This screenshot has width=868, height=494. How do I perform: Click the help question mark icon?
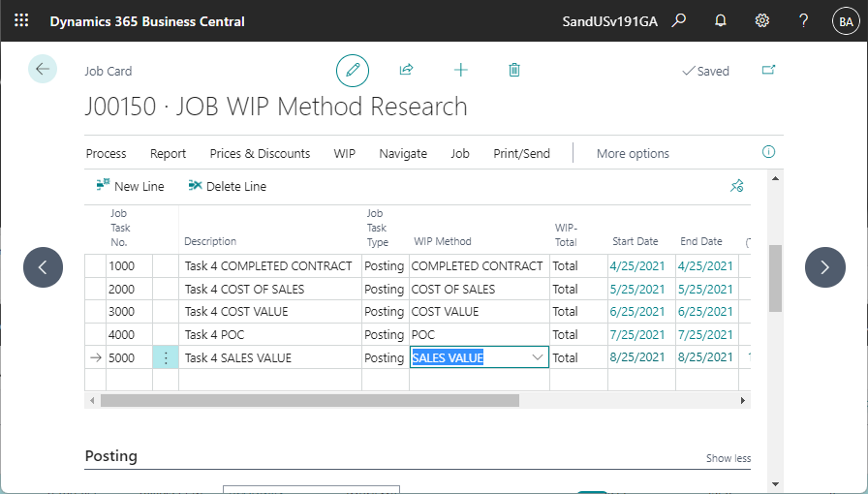coord(803,20)
